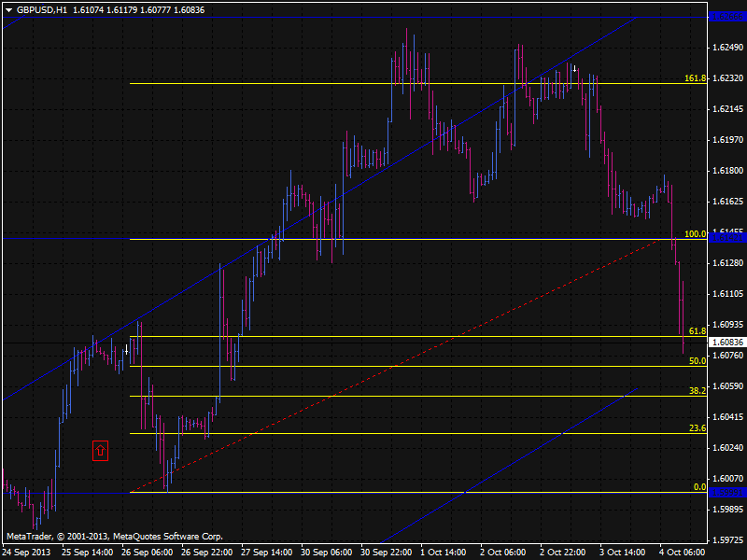This screenshot has height=560, width=747.
Task: Click the white down arrow near 26 Sep 06:00
Action: (126, 349)
